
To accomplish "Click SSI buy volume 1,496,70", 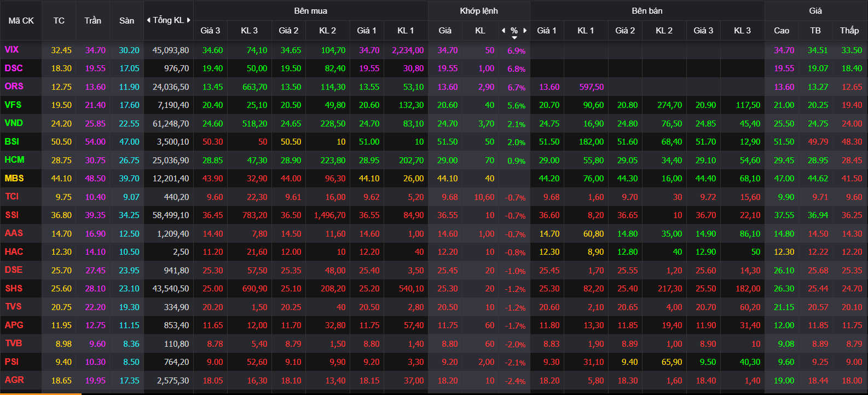I will pos(329,215).
